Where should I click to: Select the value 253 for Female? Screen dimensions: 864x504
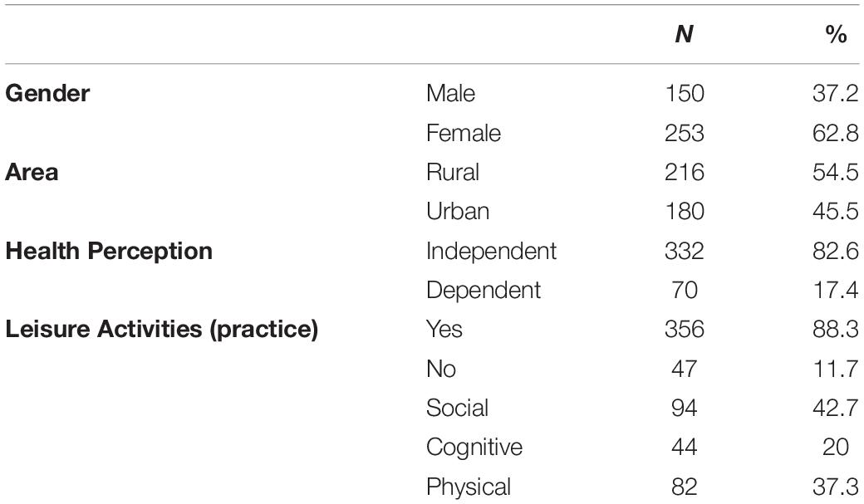685,133
